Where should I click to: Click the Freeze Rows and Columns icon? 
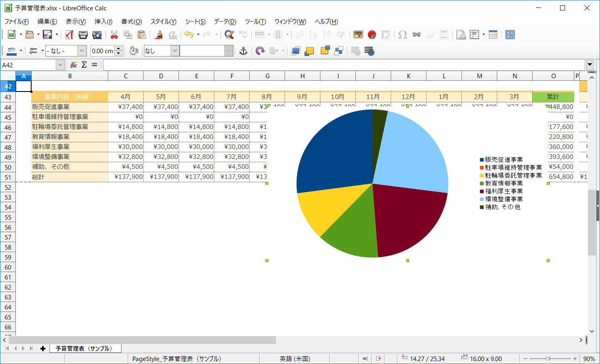(x=474, y=35)
